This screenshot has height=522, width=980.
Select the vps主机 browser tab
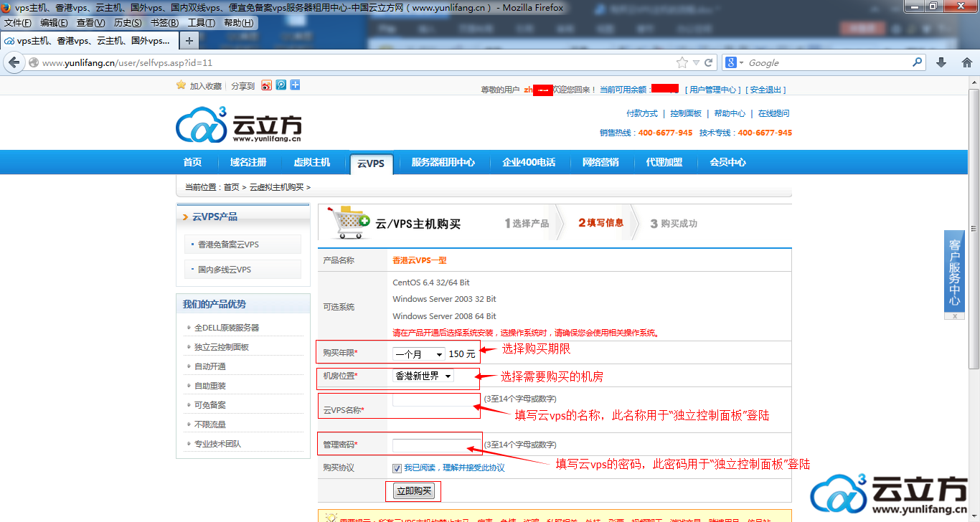[88, 41]
